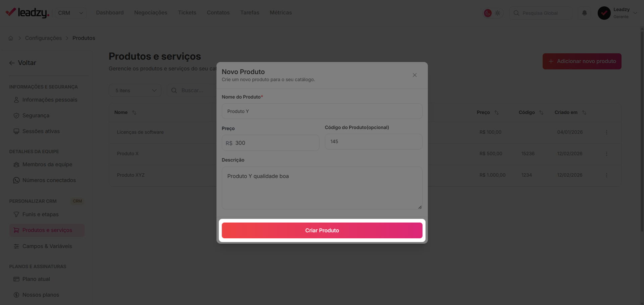
Task: Click the 15236 code cell
Action: pyautogui.click(x=528, y=154)
